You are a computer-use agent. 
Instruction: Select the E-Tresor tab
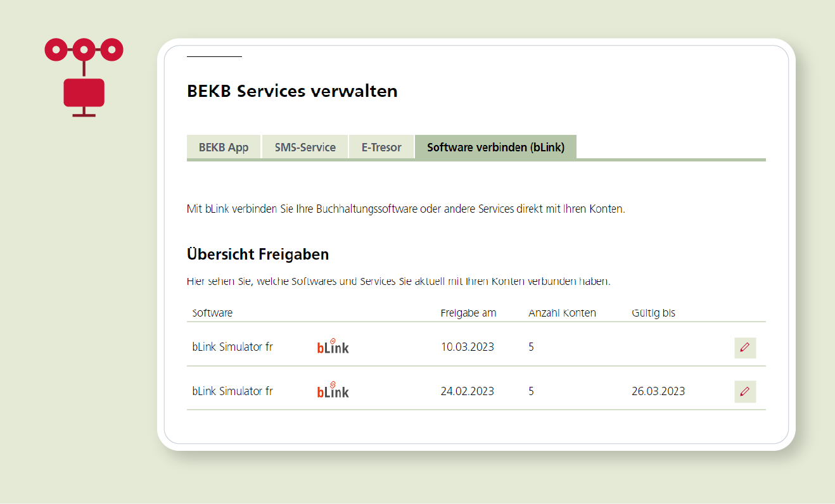pos(381,148)
